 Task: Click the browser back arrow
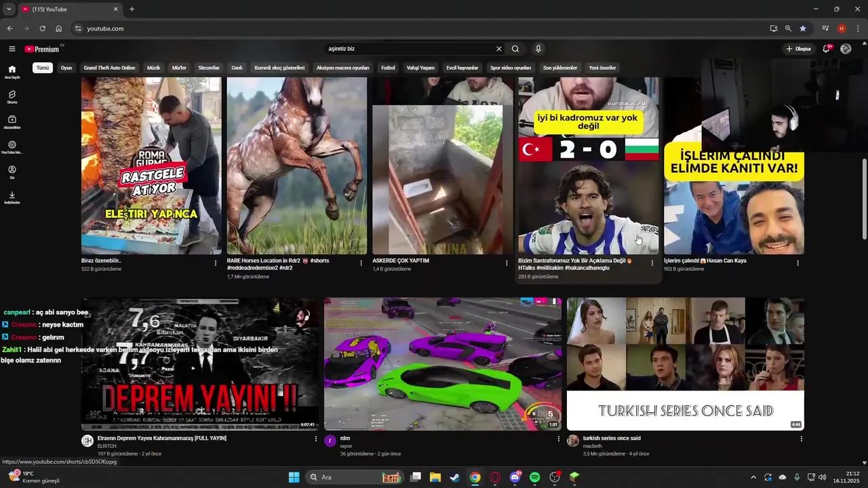click(x=9, y=28)
